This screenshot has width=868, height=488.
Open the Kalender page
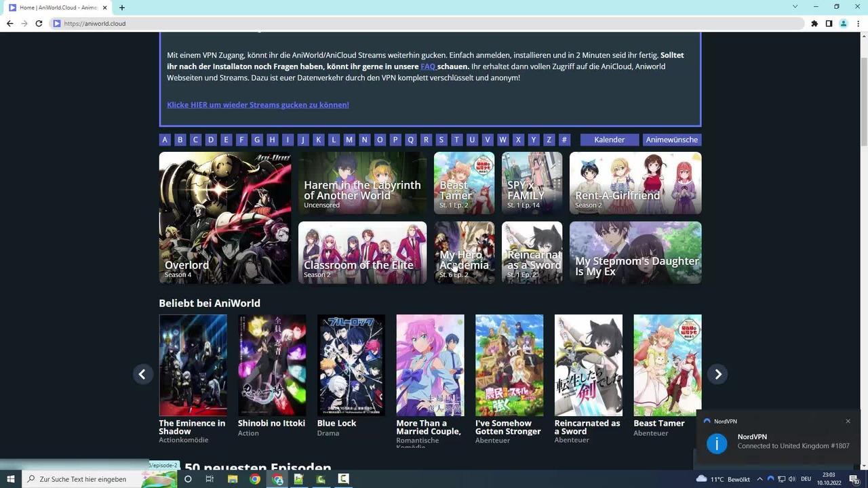point(610,140)
